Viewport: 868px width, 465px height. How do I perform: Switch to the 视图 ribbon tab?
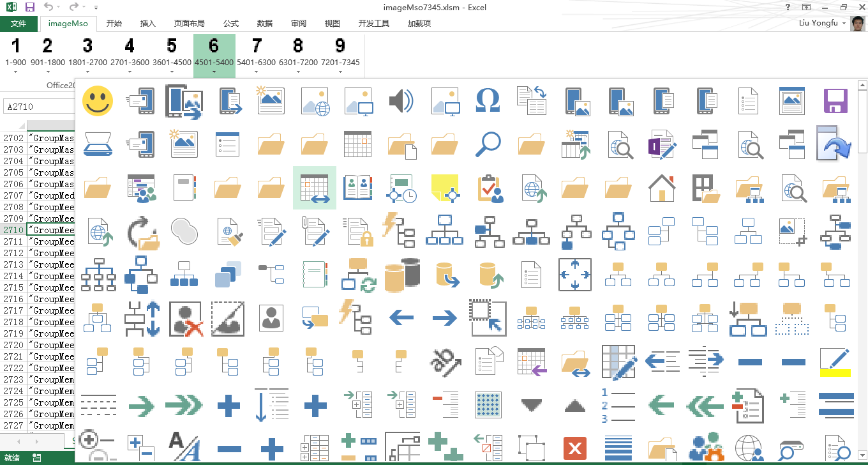[x=333, y=23]
